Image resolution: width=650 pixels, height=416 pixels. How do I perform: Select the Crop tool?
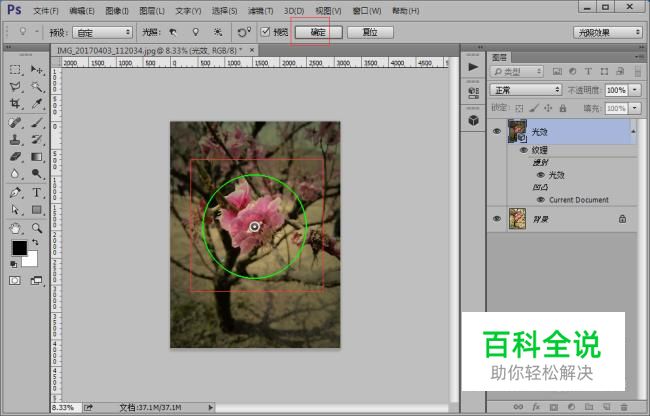coord(15,104)
